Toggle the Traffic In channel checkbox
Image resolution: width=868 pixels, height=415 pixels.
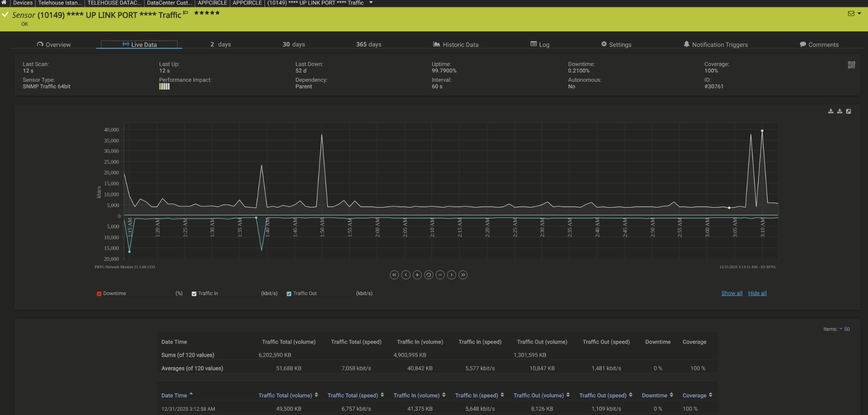click(x=194, y=294)
